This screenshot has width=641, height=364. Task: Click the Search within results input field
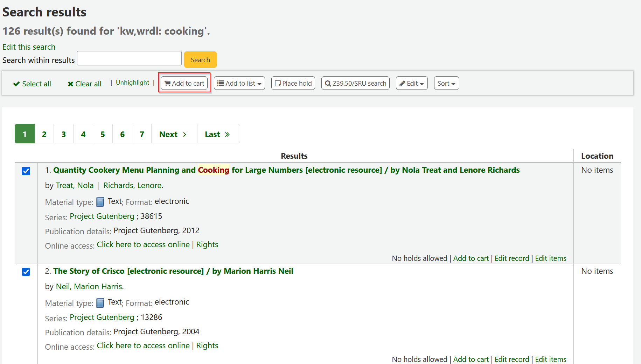point(129,58)
